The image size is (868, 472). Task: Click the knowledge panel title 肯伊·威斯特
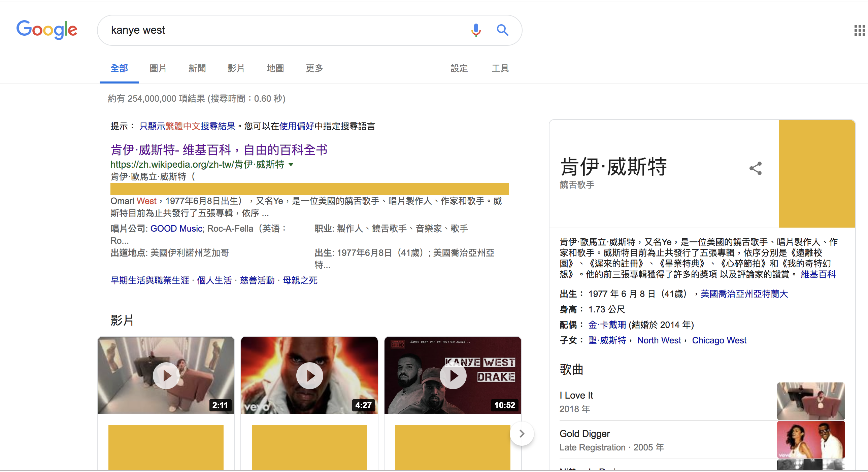coord(613,166)
